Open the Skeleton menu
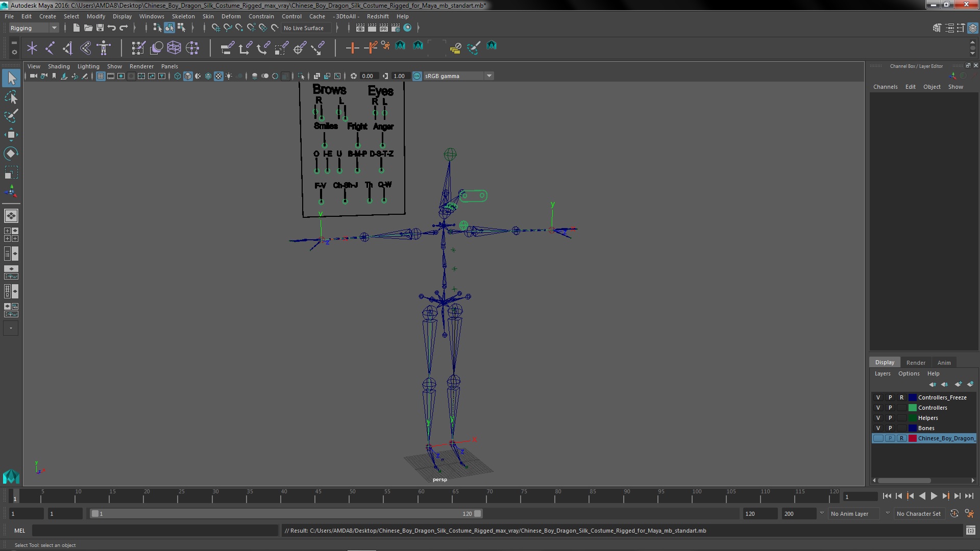This screenshot has width=980, height=551. click(x=183, y=16)
